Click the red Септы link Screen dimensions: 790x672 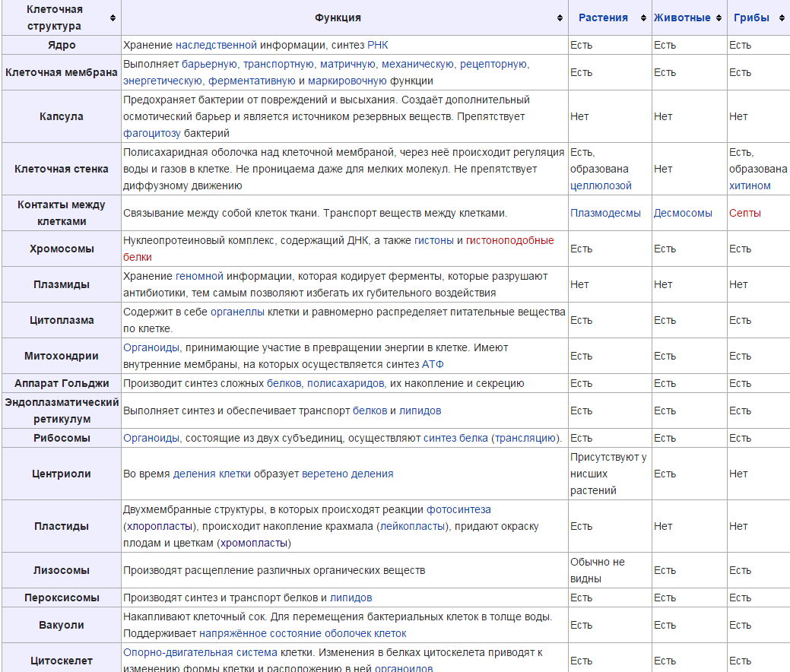coord(744,213)
